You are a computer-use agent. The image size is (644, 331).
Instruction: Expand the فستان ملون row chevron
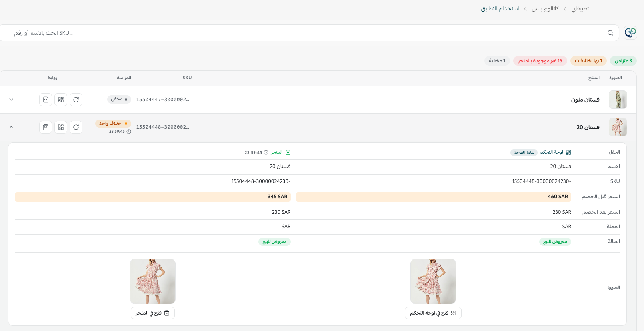[x=11, y=100]
